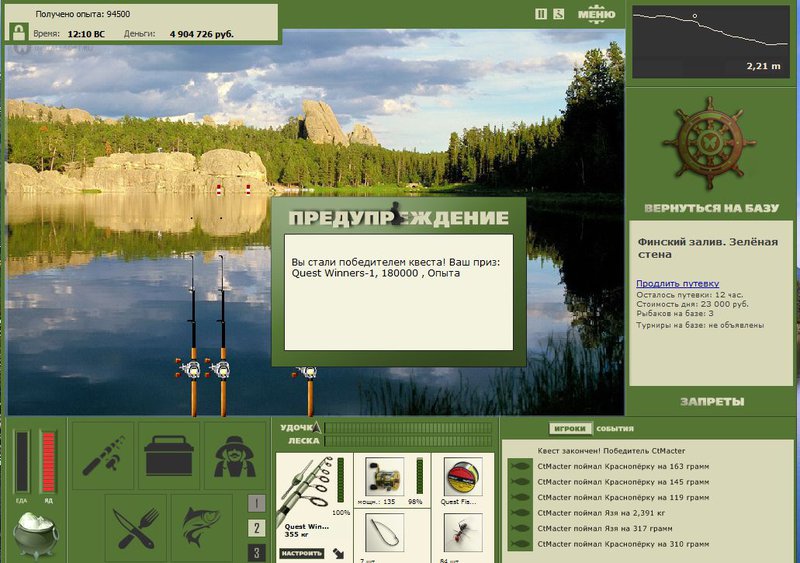Select the Quest Fishing line spool
Image resolution: width=800 pixels, height=563 pixels.
click(463, 477)
